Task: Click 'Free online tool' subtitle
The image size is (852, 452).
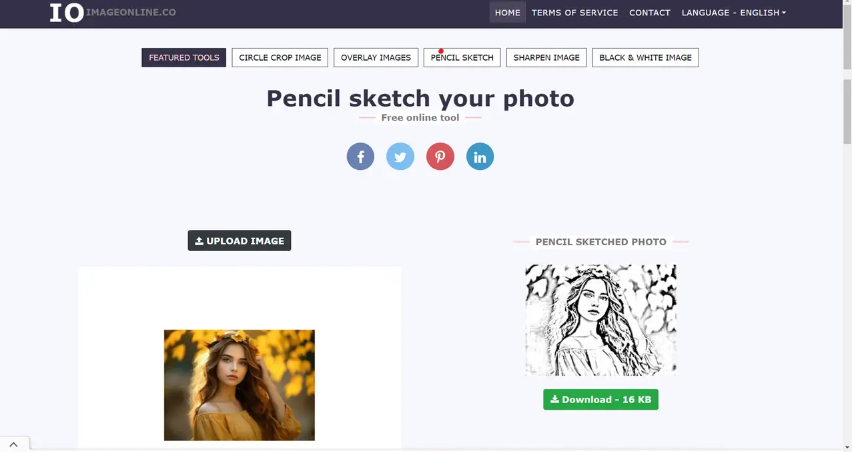Action: click(x=420, y=117)
